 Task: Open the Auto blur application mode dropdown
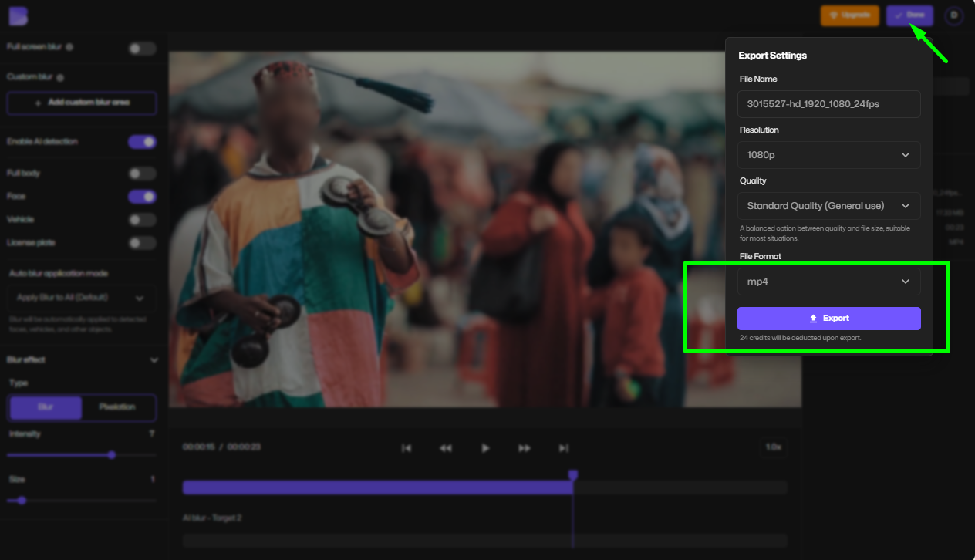click(82, 298)
